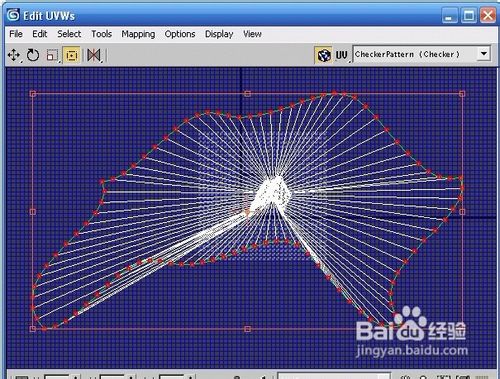
Task: Open the File menu
Action: click(x=16, y=34)
